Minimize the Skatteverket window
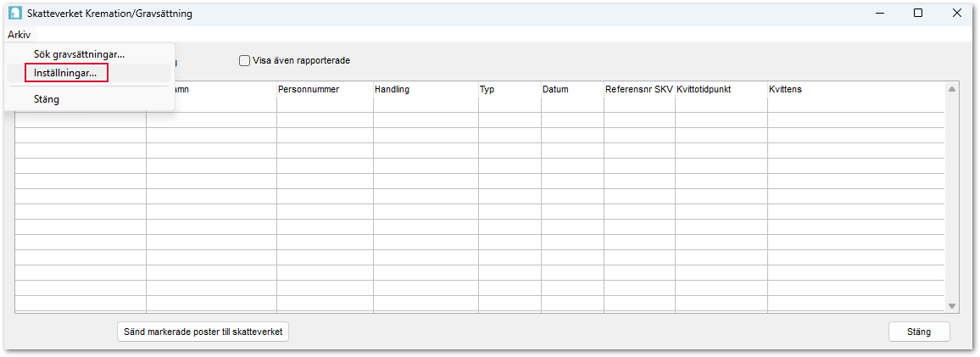980x357 pixels. [x=879, y=13]
